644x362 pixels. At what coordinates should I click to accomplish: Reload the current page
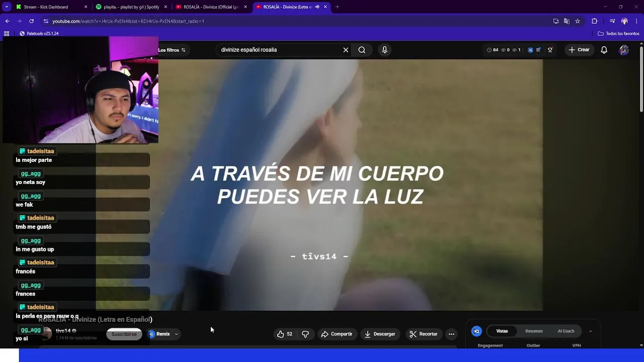(x=31, y=21)
